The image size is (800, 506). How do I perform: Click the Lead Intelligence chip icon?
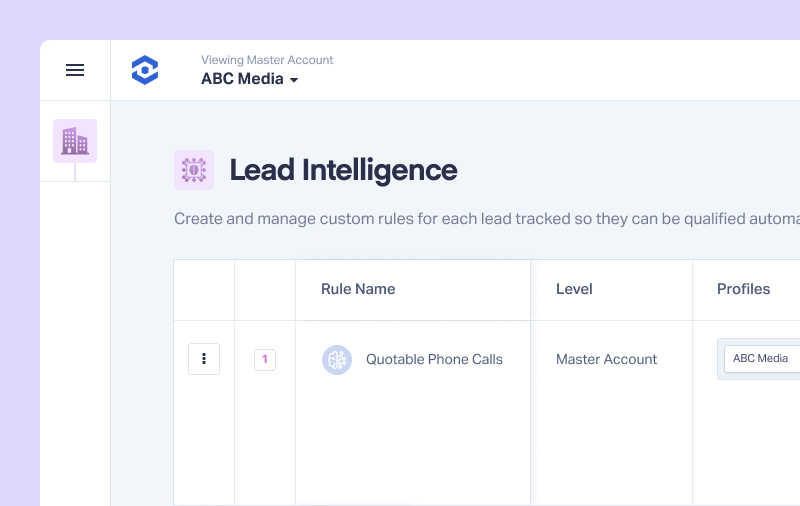pos(194,170)
